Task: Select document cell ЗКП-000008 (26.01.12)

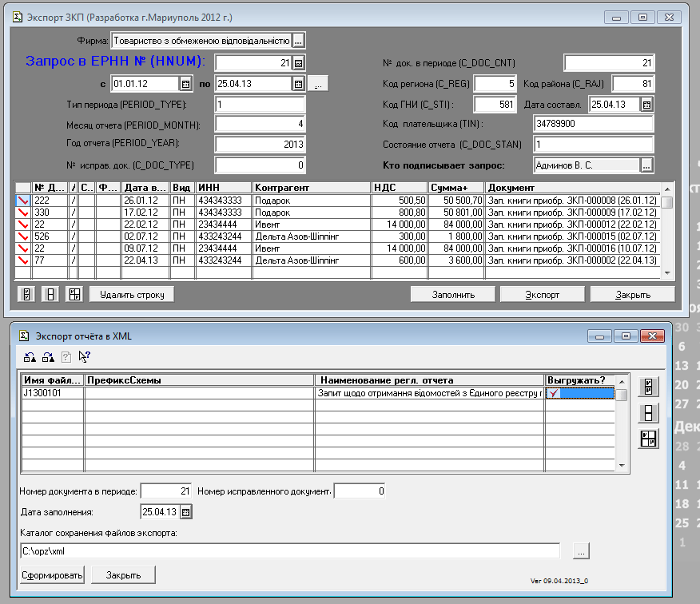Action: click(x=573, y=201)
